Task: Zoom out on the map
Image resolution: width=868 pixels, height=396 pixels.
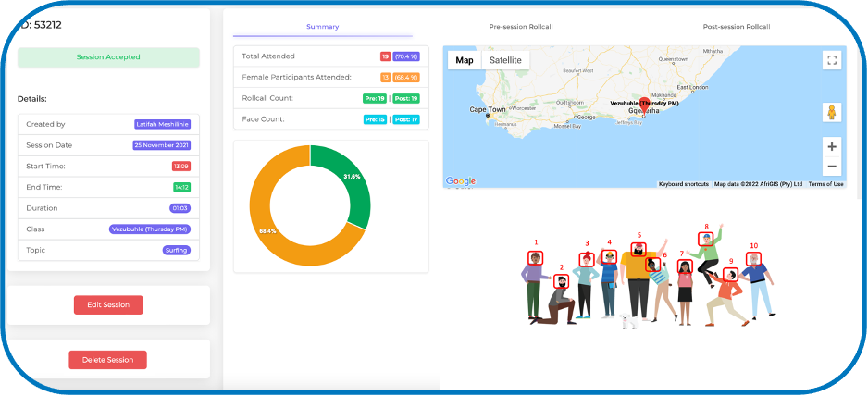Action: tap(831, 167)
